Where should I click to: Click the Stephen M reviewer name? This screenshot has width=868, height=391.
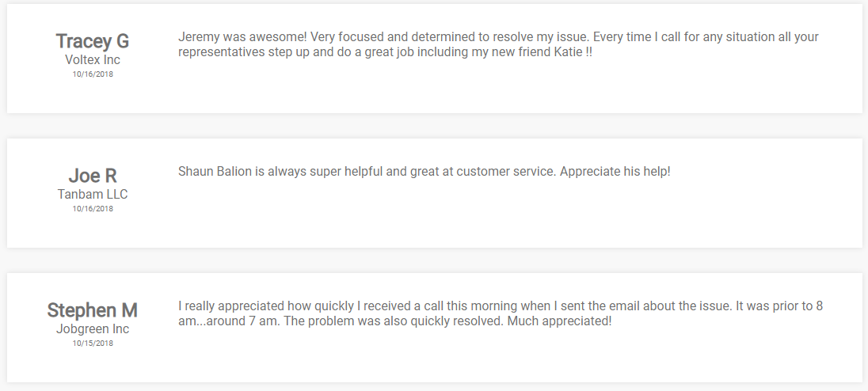[x=93, y=310]
